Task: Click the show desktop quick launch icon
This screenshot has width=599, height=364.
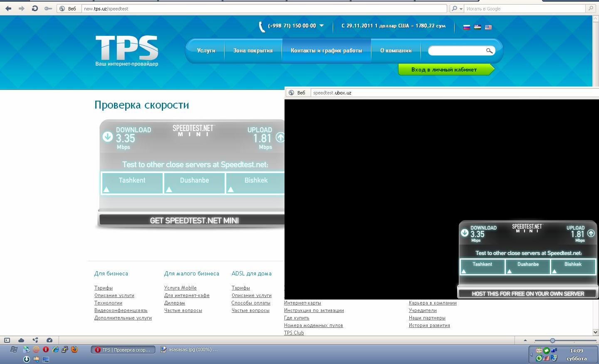Action: pos(46,359)
